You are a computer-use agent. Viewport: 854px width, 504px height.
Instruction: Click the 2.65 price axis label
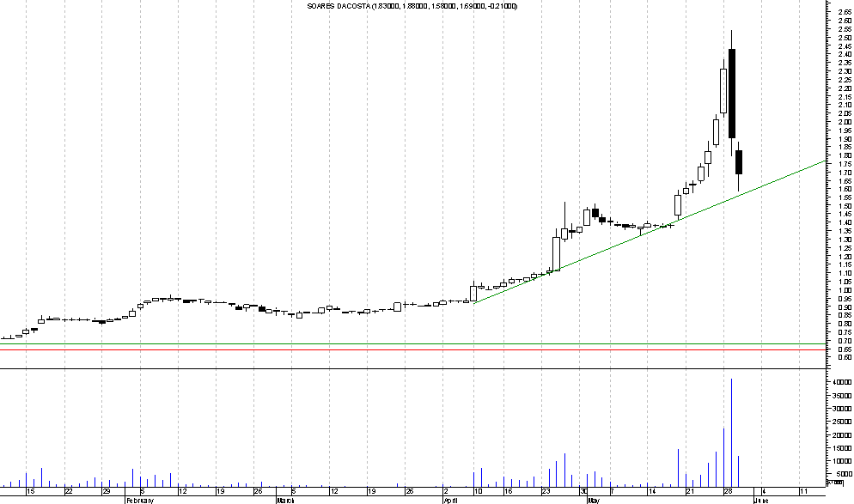pos(845,12)
